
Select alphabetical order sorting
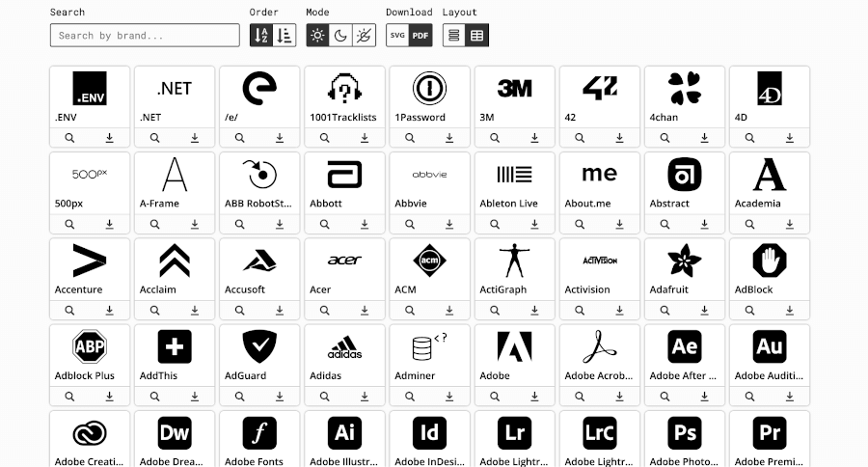261,36
